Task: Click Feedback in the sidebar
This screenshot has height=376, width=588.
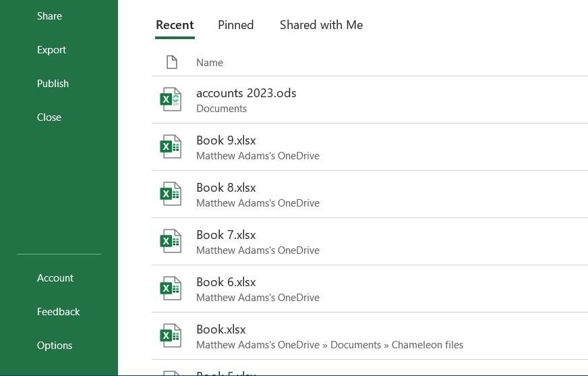Action: (58, 312)
